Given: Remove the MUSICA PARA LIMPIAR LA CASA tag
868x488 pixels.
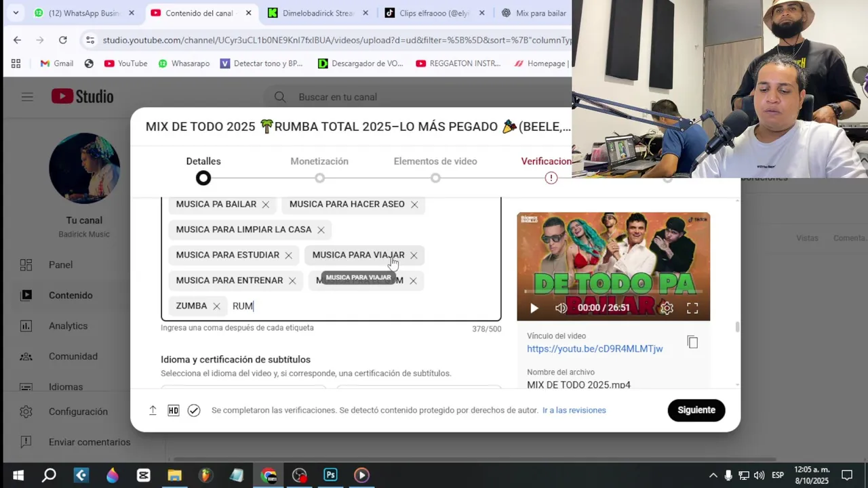Looking at the screenshot, I should click(x=321, y=230).
